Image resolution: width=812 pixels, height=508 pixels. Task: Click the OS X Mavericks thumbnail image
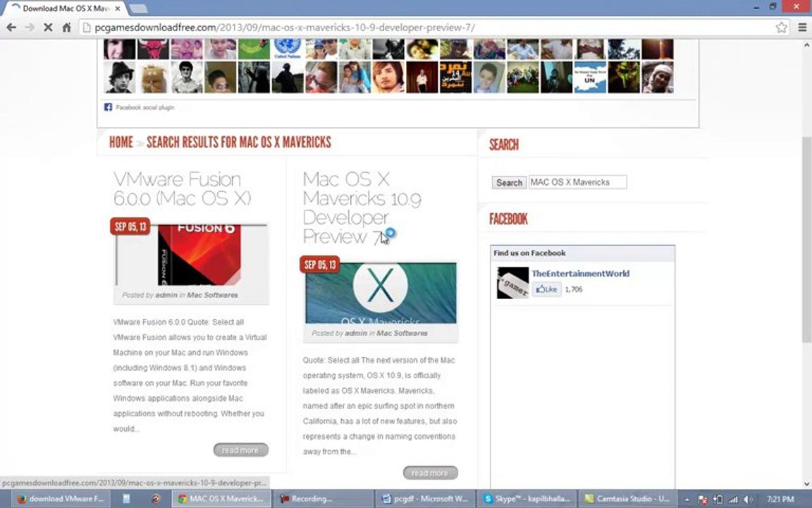[x=381, y=293]
